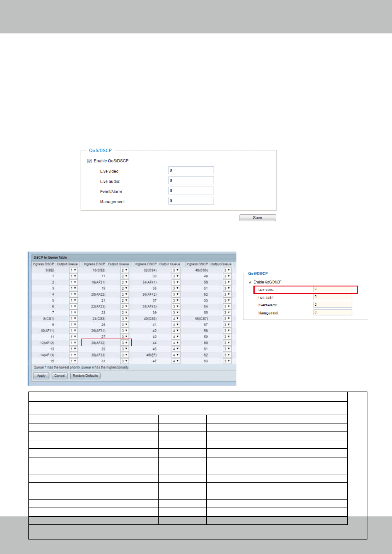Click the Save button
Viewport: 392px width, 554px height.
[x=258, y=218]
